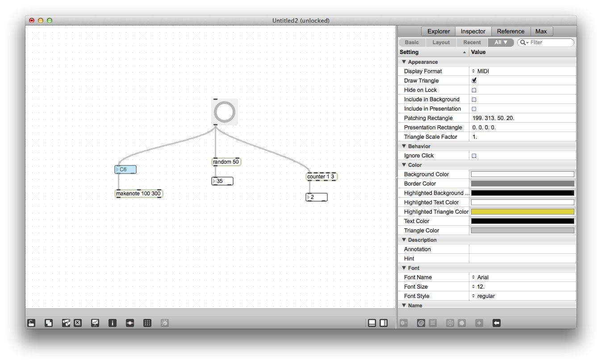This screenshot has height=364, width=602.
Task: Lock the patcher with the padlock icon
Action: tap(31, 323)
